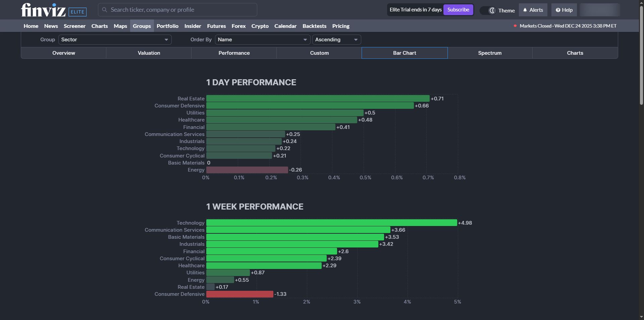Expand the Ascending sort order dropdown
The height and width of the screenshot is (320, 644).
[336, 40]
